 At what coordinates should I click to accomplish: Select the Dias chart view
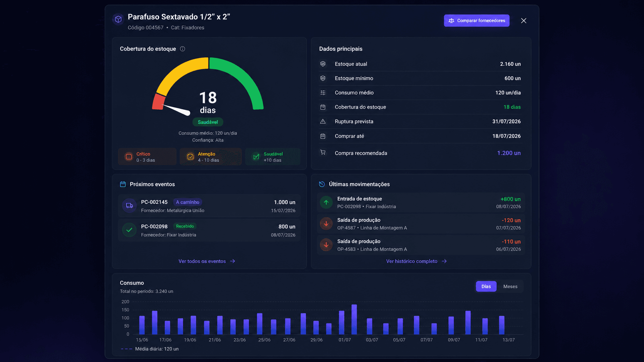pos(486,287)
